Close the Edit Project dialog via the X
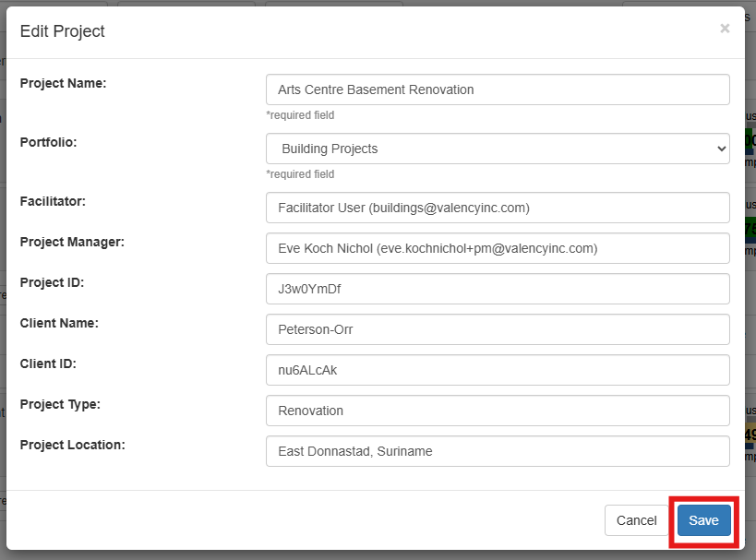Viewport: 756px width, 560px height. [x=725, y=28]
